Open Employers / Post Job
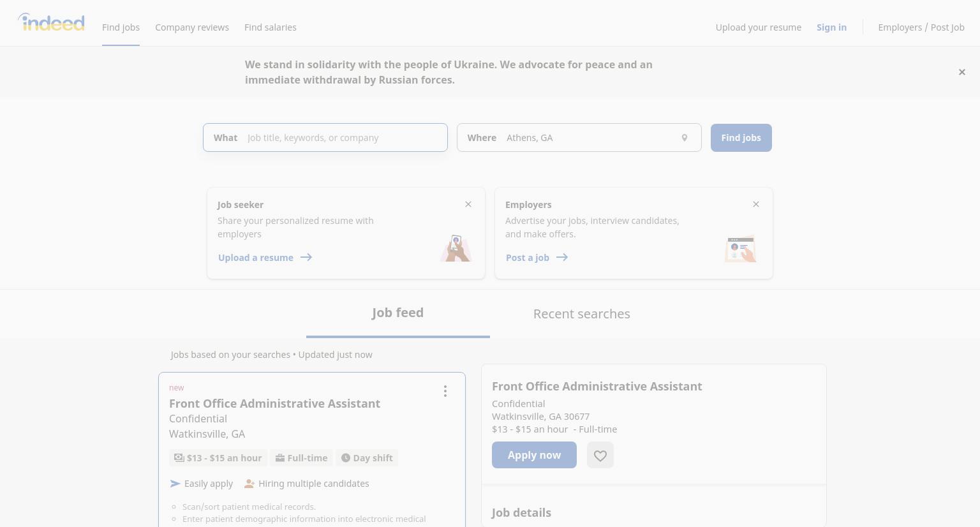The width and height of the screenshot is (980, 527). click(921, 27)
